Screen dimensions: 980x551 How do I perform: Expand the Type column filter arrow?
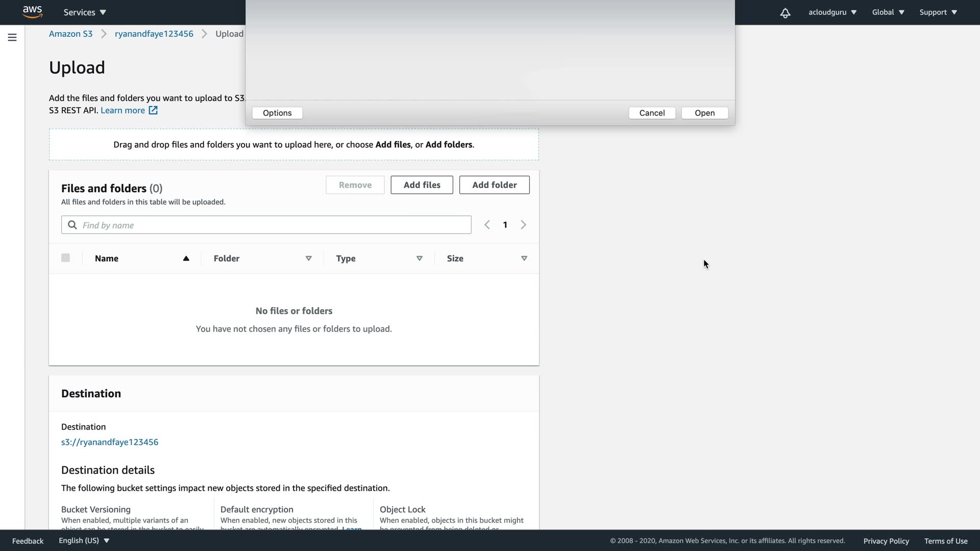420,259
